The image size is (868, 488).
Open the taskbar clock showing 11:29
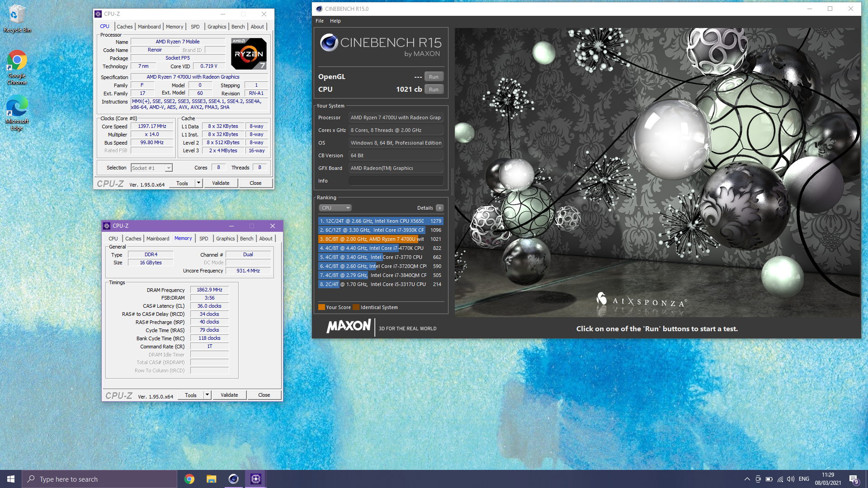tap(828, 479)
